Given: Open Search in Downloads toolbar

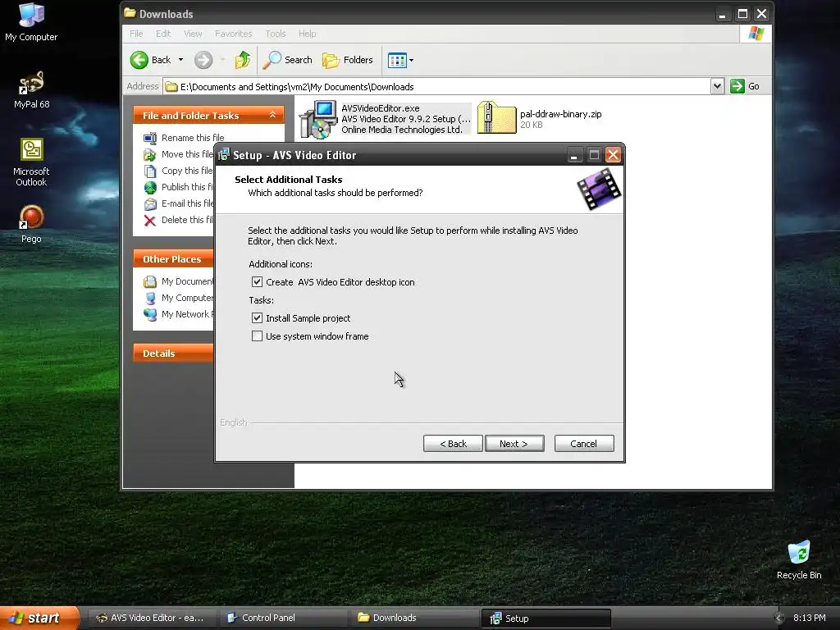Looking at the screenshot, I should (x=287, y=60).
